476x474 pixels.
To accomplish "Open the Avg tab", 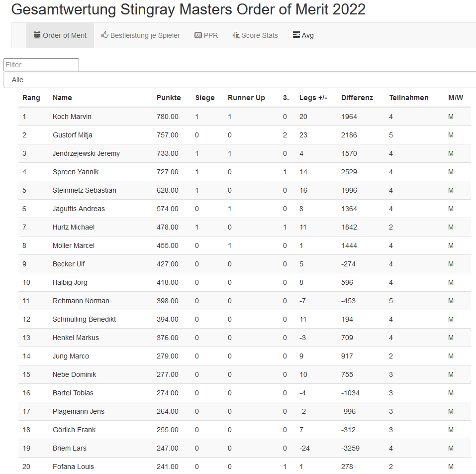I will (303, 35).
